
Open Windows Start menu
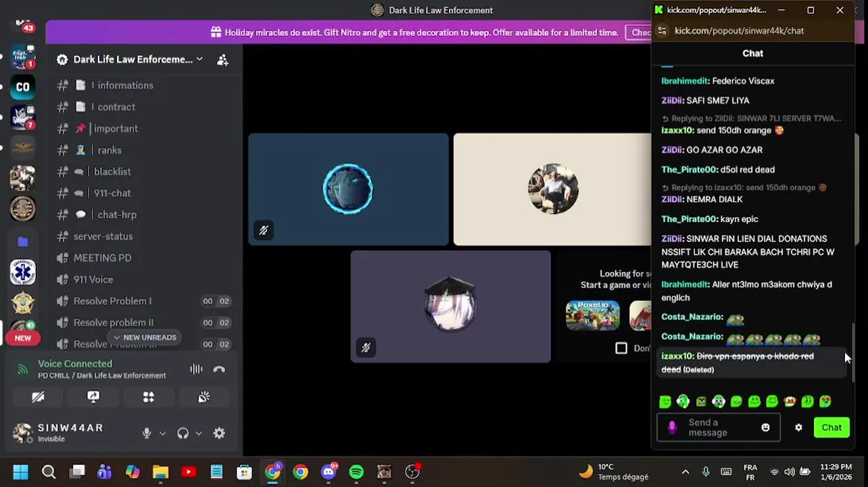click(20, 471)
